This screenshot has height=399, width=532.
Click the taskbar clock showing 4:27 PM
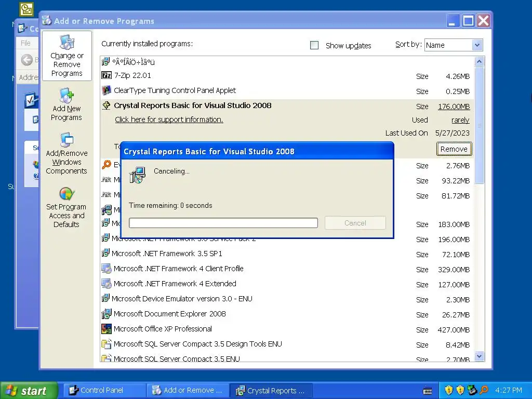[x=508, y=390]
